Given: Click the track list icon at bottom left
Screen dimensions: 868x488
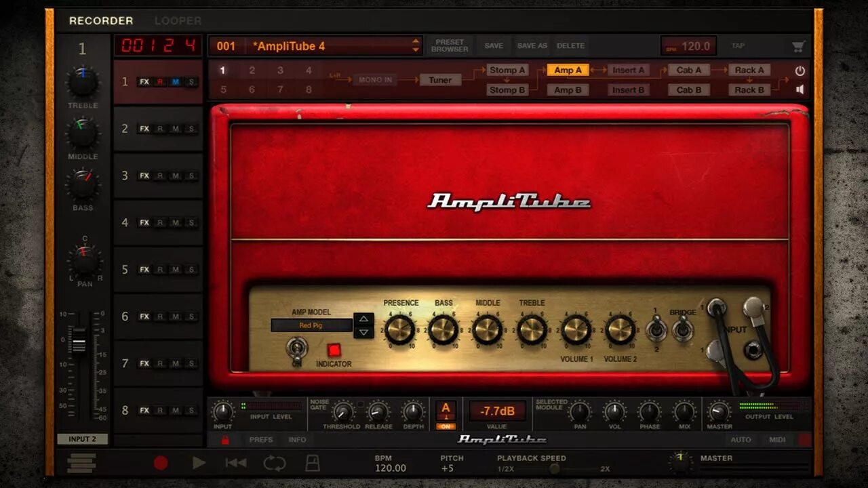Looking at the screenshot, I should click(81, 463).
